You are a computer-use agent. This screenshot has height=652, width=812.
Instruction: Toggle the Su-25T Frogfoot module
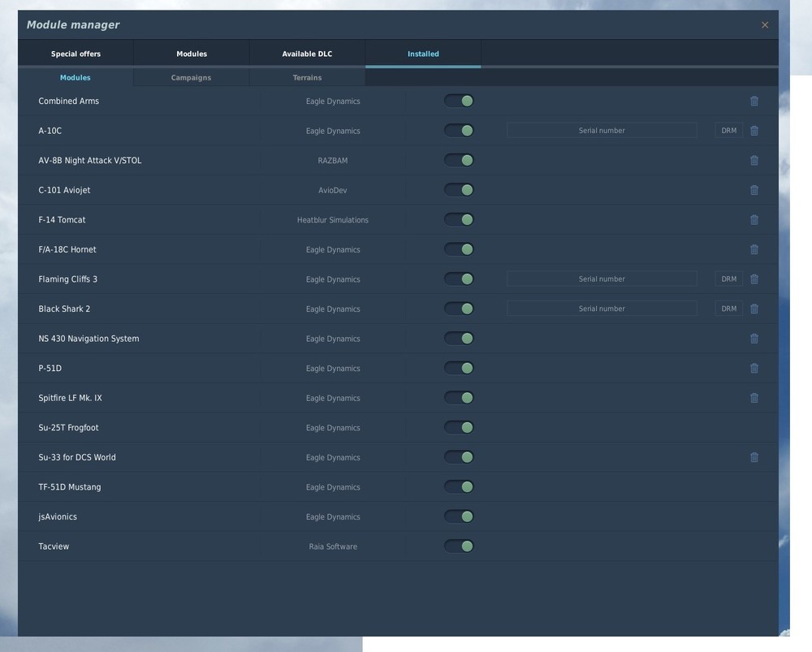tap(459, 428)
